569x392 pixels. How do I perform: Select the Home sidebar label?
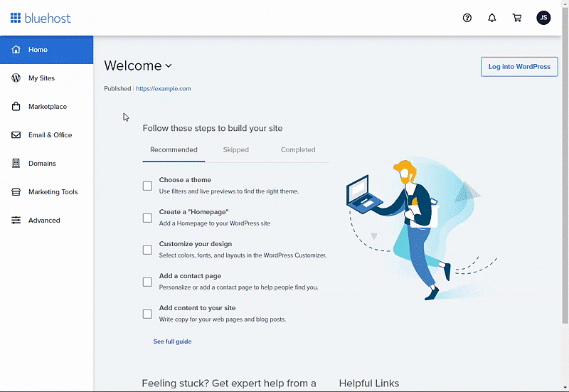pyautogui.click(x=38, y=50)
